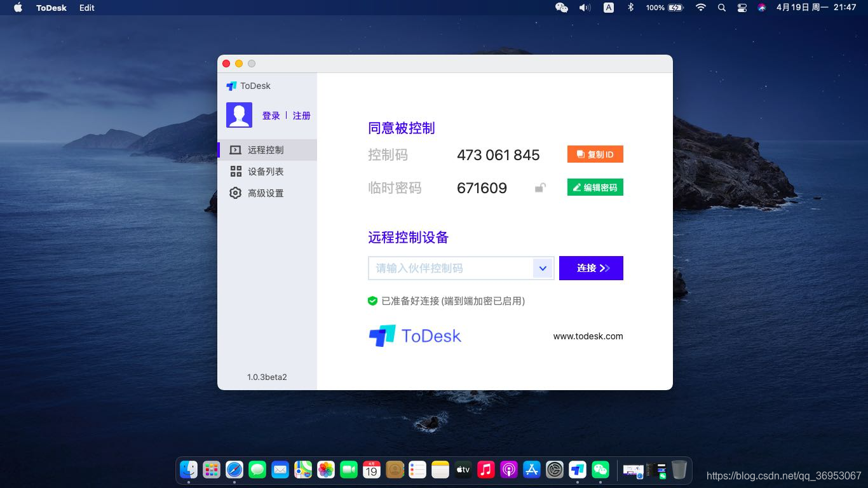Switch to 设备列表 sidebar tab
The image size is (868, 488).
coord(267,172)
